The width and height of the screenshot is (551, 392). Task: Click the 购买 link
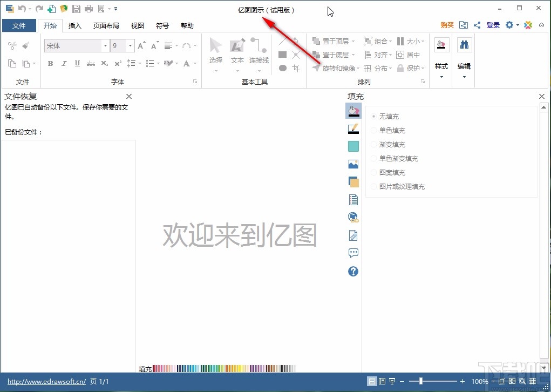[447, 25]
